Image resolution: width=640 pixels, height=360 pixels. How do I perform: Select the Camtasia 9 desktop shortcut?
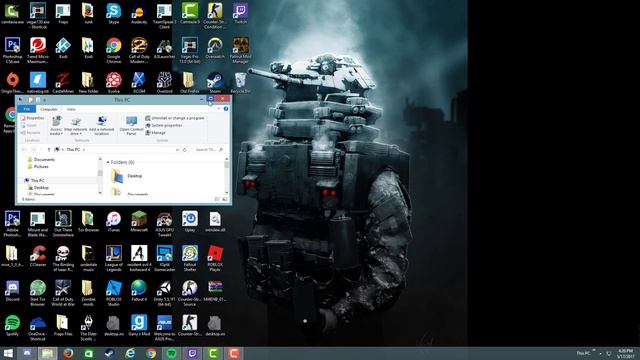pos(189,13)
